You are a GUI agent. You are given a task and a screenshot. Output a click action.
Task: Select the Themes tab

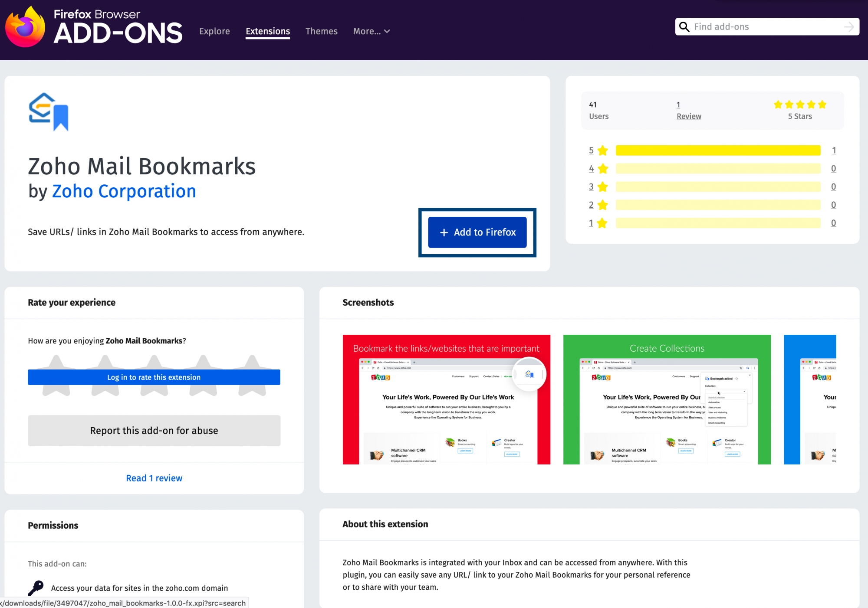(322, 31)
